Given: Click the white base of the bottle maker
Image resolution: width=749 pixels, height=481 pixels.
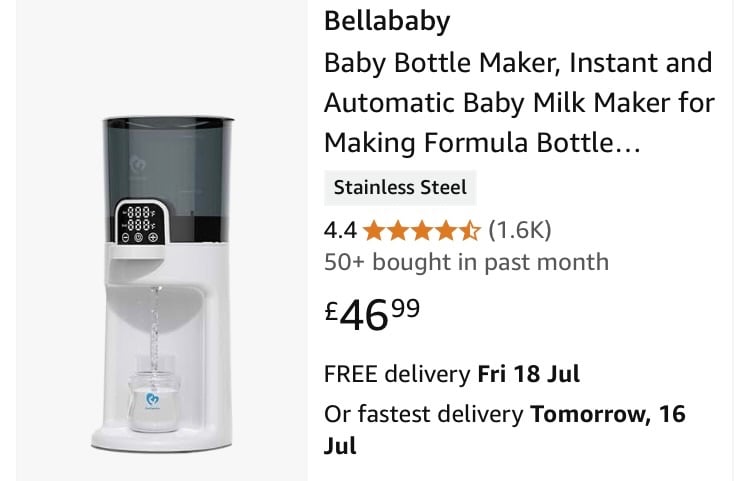Looking at the screenshot, I should click(x=161, y=439).
